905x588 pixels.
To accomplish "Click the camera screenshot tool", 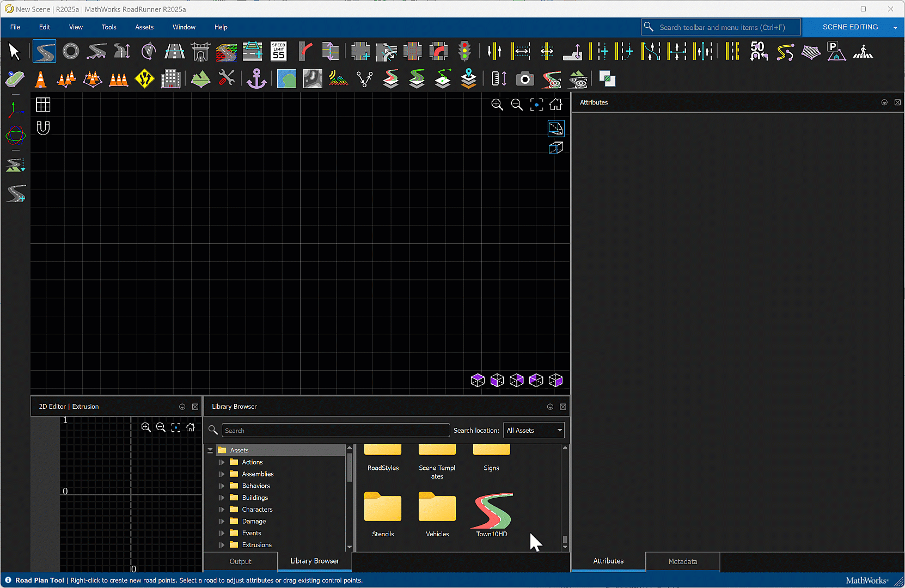I will click(x=525, y=79).
